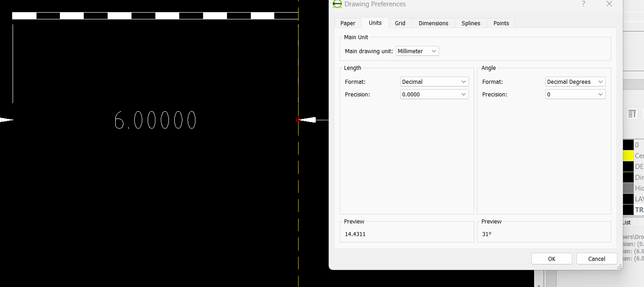The image size is (644, 287).
Task: Click the red snap point on the centerline
Action: point(298,120)
